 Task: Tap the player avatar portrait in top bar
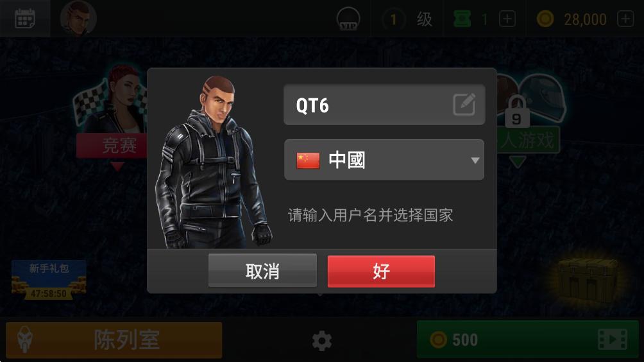coord(78,19)
